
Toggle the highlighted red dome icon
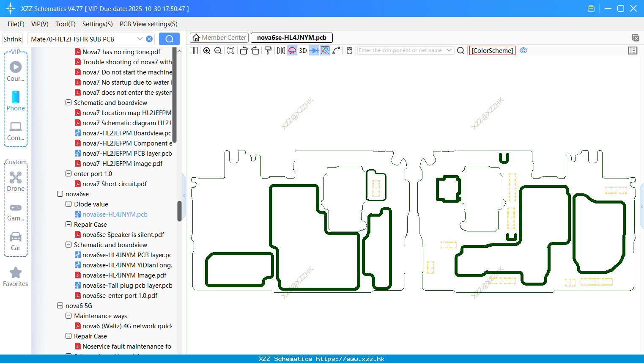pos(292,50)
